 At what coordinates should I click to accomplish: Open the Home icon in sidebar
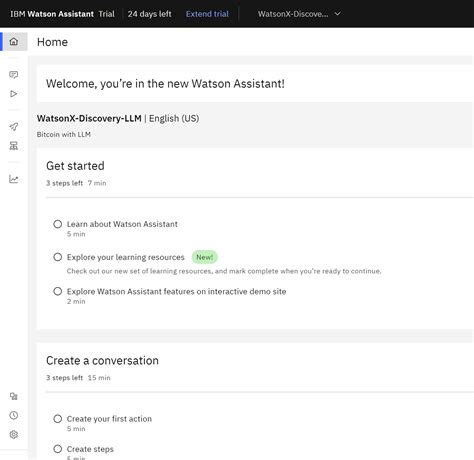pyautogui.click(x=14, y=42)
